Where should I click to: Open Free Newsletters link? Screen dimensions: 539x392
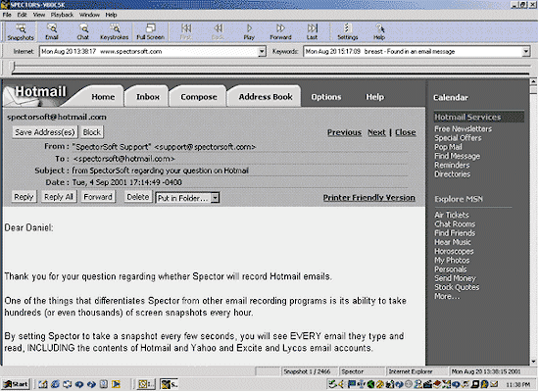463,129
